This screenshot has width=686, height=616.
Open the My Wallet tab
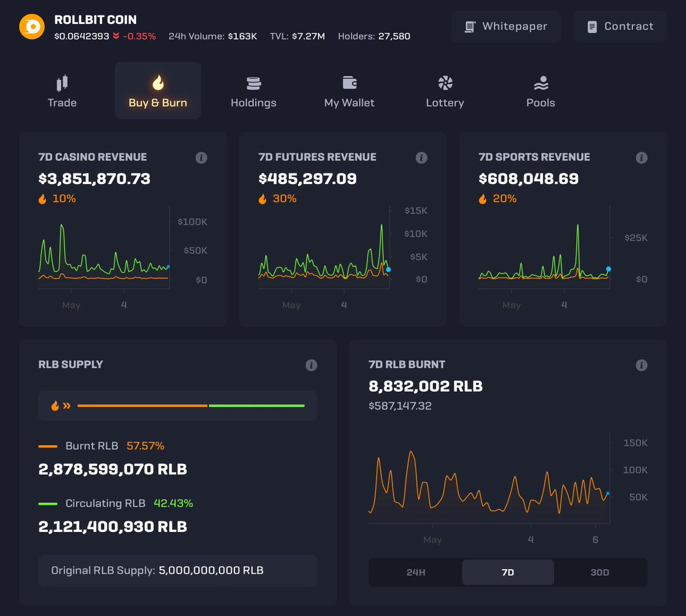point(349,92)
